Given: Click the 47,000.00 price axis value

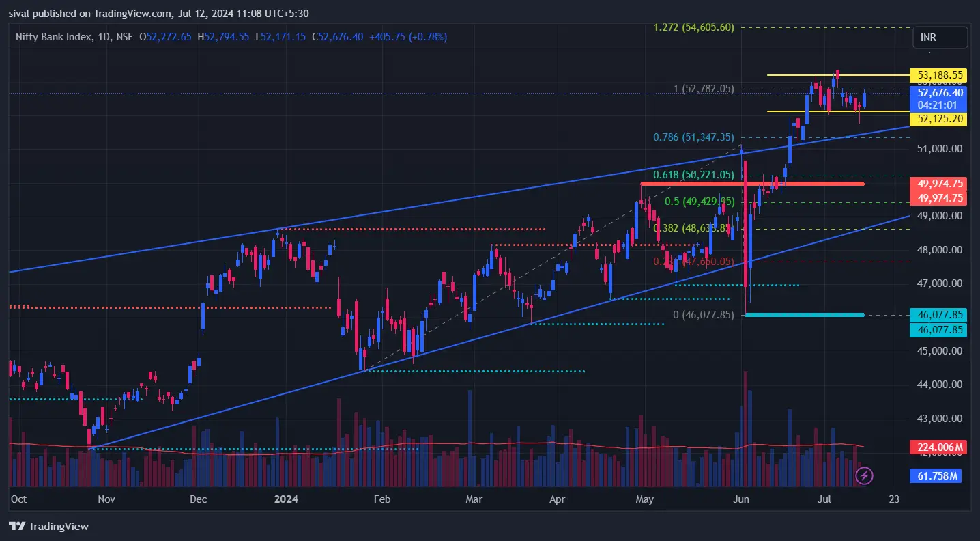Looking at the screenshot, I should [940, 283].
